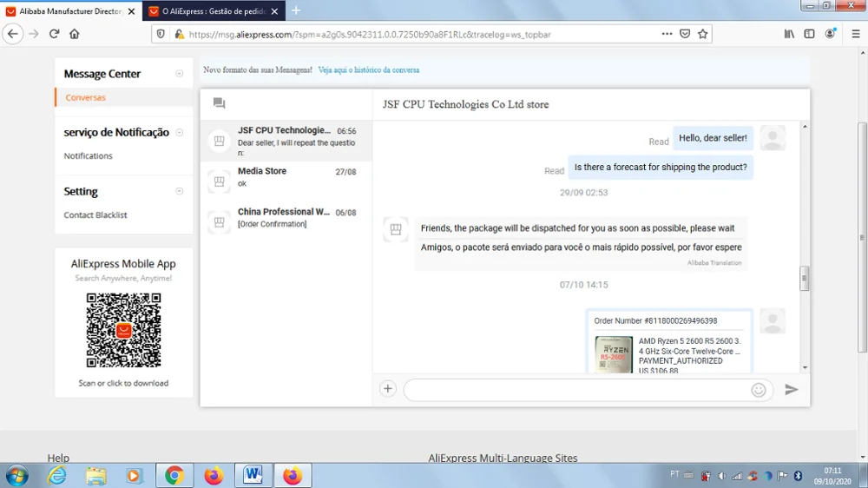Select Conversas in Message Center
868x488 pixels.
[85, 97]
